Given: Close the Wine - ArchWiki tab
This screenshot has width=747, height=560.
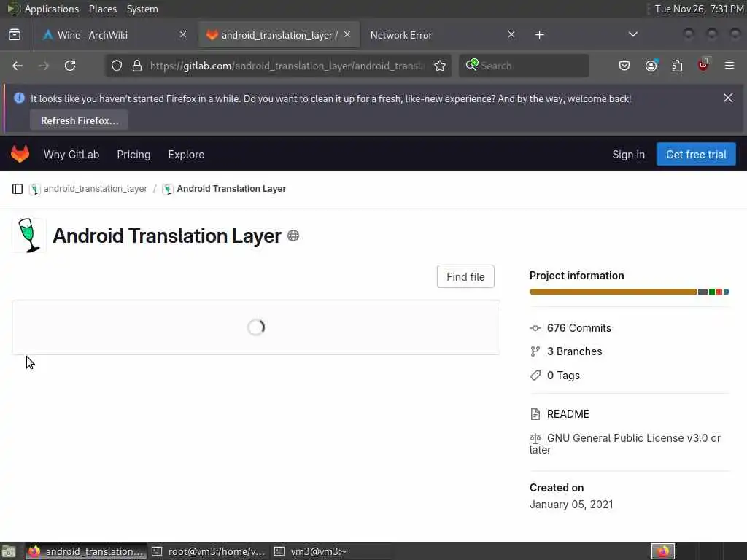Looking at the screenshot, I should point(183,34).
